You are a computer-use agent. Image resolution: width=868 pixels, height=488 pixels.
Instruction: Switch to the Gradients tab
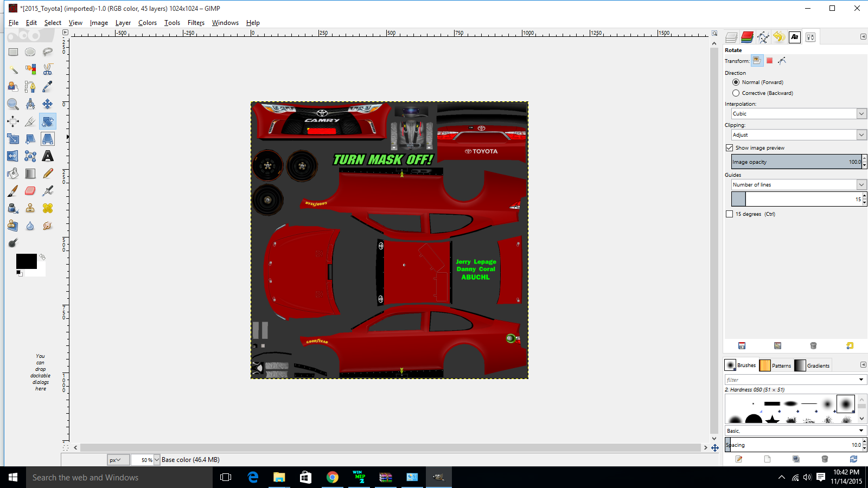point(812,365)
